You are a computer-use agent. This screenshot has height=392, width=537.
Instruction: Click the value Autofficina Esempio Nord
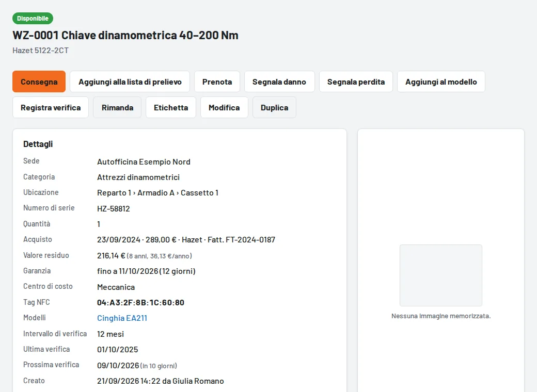(144, 162)
